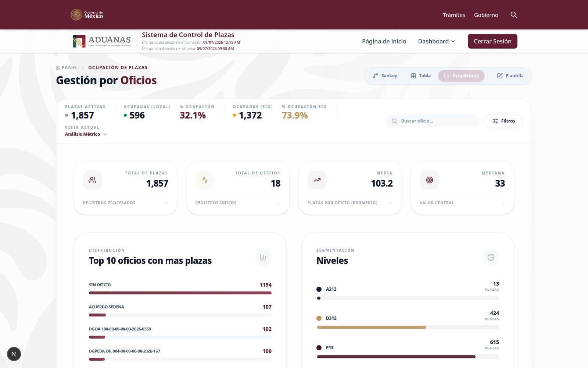The image size is (588, 368).
Task: Click the pie chart icon in Niveles panel
Action: click(x=491, y=257)
